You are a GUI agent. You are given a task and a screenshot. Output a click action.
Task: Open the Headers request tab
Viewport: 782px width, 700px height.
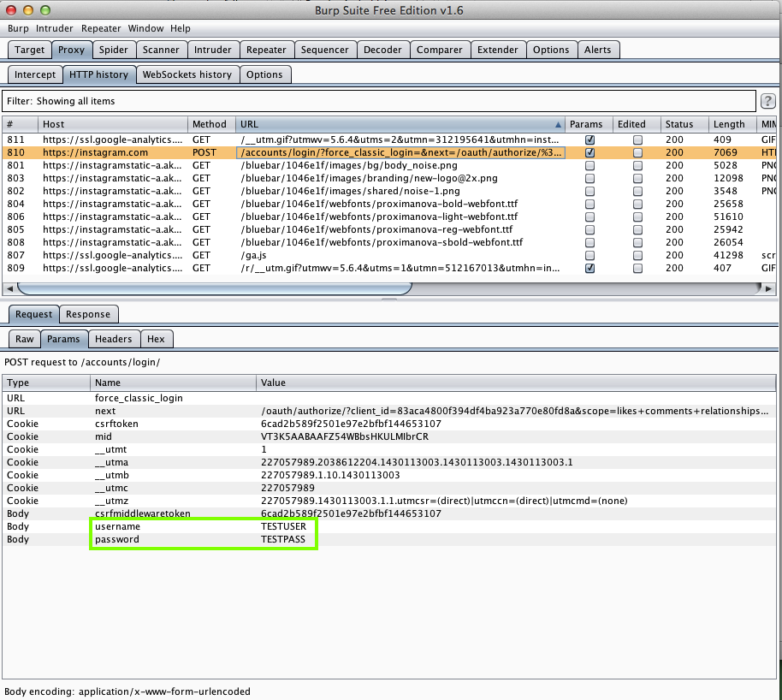pyautogui.click(x=113, y=339)
